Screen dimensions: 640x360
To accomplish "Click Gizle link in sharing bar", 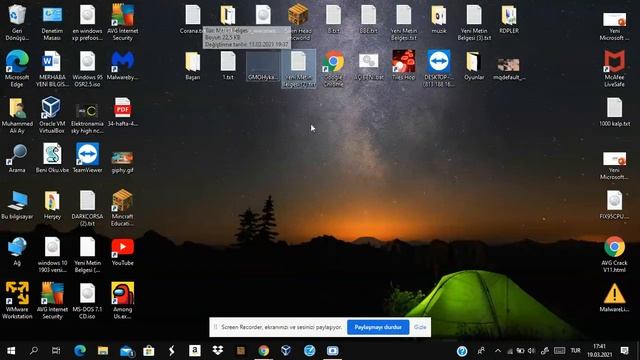I will pyautogui.click(x=420, y=327).
